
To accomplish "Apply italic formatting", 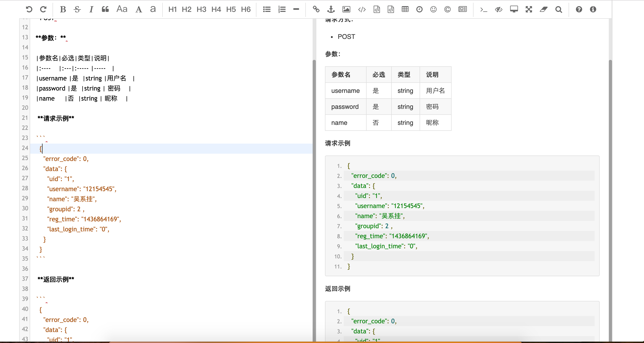I will click(x=91, y=10).
